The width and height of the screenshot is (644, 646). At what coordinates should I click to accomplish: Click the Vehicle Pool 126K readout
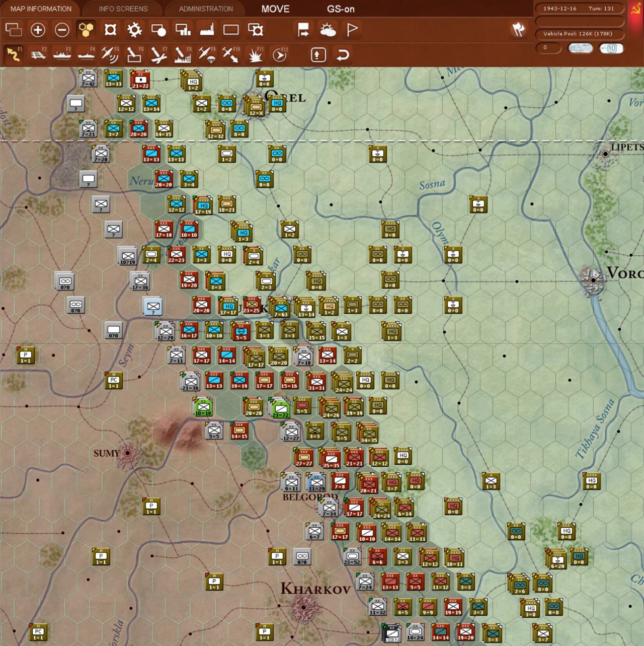coord(579,34)
